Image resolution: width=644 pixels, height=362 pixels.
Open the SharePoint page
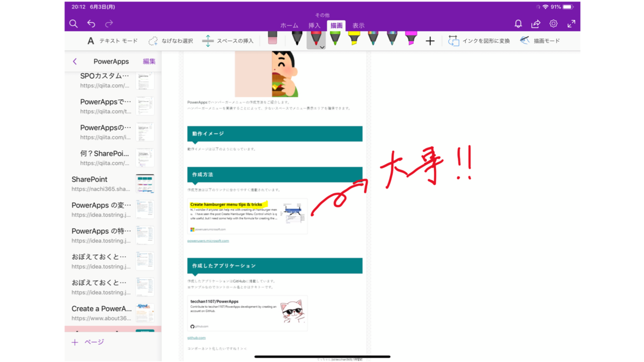pyautogui.click(x=113, y=183)
